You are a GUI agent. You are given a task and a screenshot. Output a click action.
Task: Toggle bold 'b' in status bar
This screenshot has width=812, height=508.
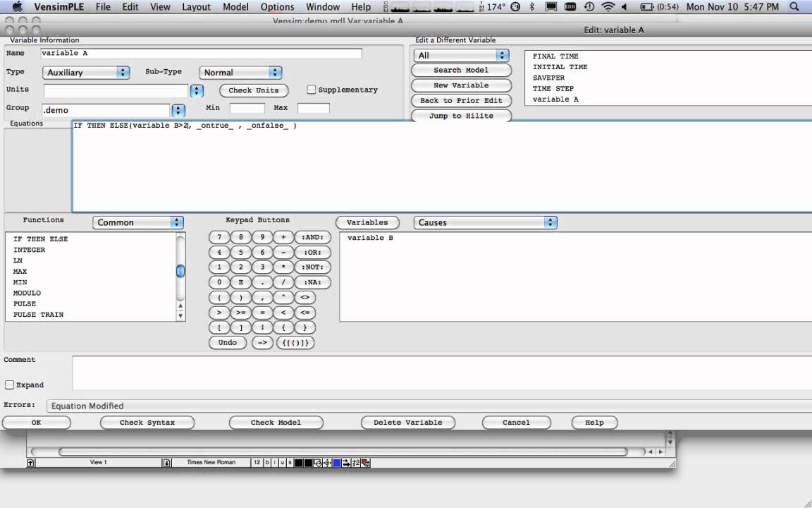click(x=267, y=462)
